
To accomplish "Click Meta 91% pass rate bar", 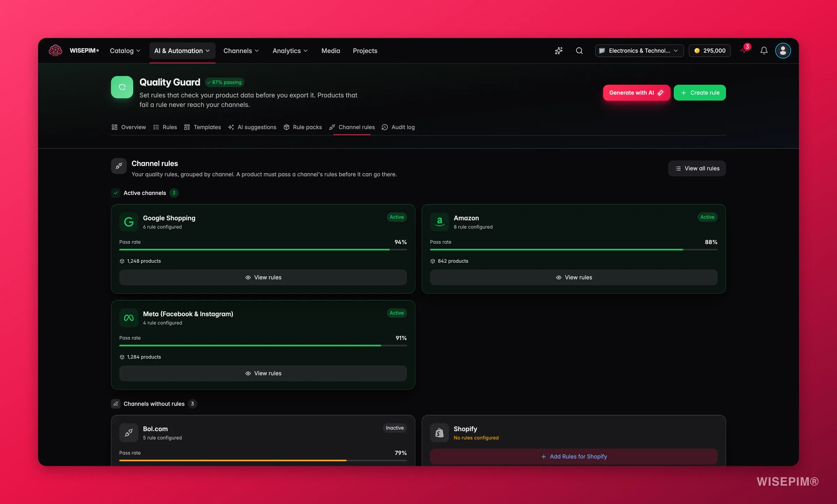I will pos(263,346).
